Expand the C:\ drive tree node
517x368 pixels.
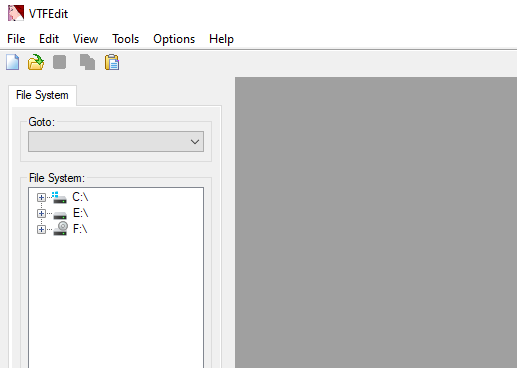[41, 197]
